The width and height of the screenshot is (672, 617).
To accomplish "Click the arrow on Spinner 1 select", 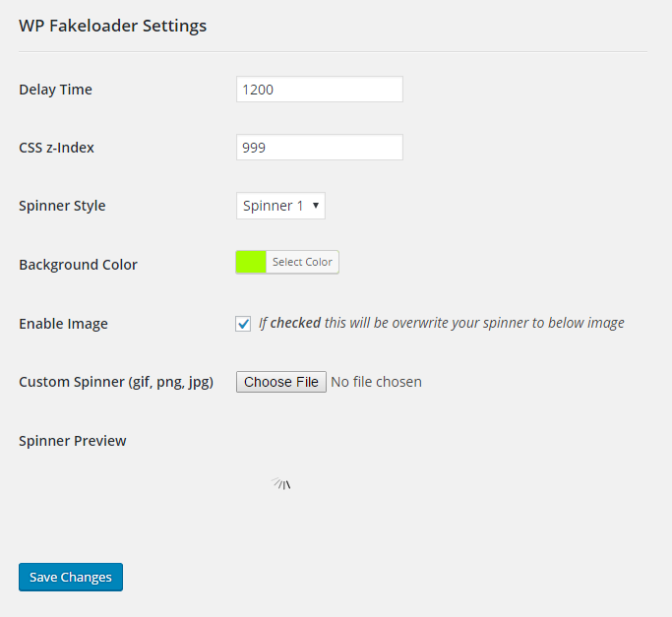I will (x=315, y=206).
